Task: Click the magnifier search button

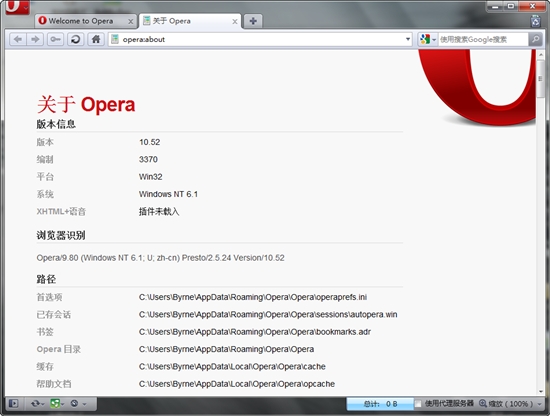Action: click(x=535, y=39)
